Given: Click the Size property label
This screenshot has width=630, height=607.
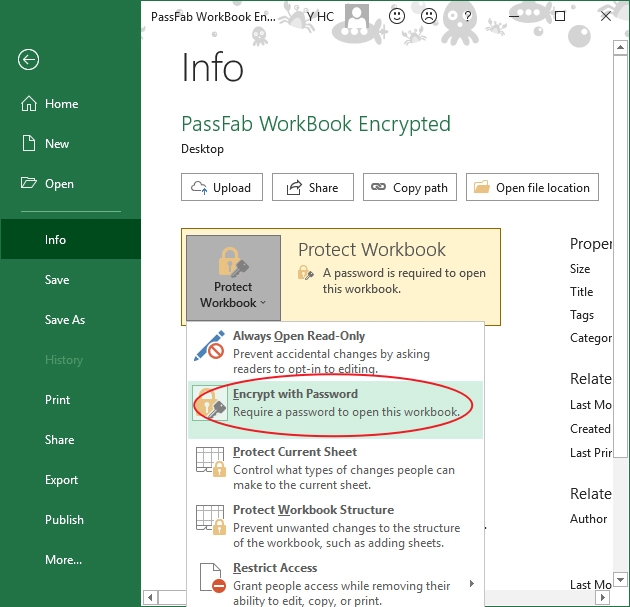Looking at the screenshot, I should 580,269.
